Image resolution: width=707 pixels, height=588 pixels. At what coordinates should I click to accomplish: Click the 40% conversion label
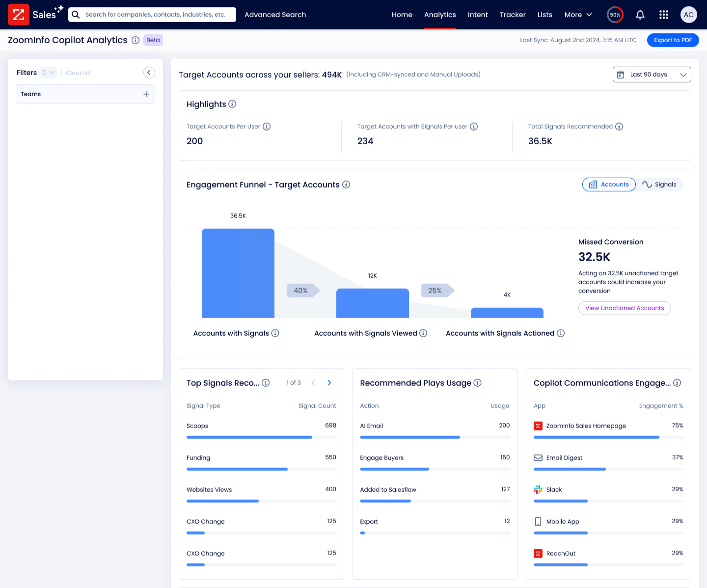[x=303, y=291]
